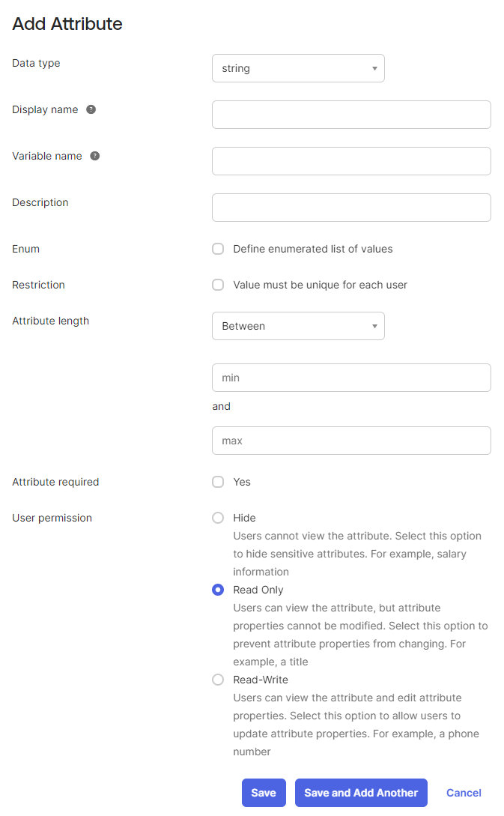Choose the Read-Write user permission
The width and height of the screenshot is (504, 816).
[x=218, y=680]
